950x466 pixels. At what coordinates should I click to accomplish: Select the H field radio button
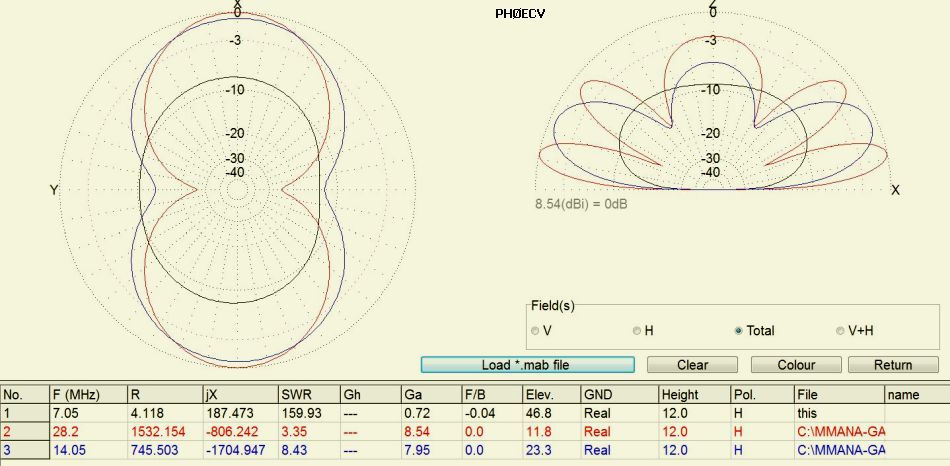[x=636, y=331]
